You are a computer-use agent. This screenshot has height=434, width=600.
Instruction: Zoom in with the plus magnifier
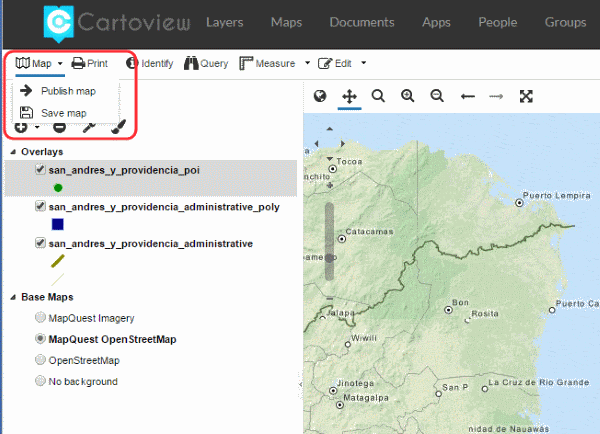(x=408, y=96)
